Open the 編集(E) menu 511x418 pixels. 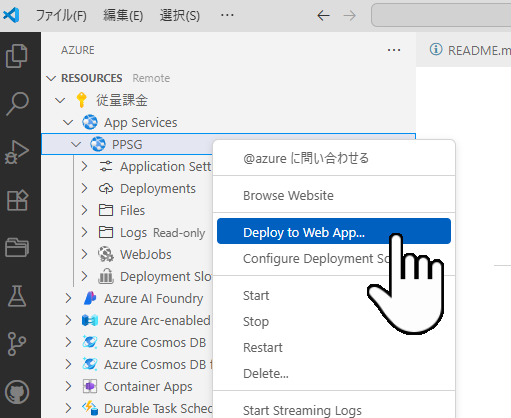pyautogui.click(x=123, y=16)
